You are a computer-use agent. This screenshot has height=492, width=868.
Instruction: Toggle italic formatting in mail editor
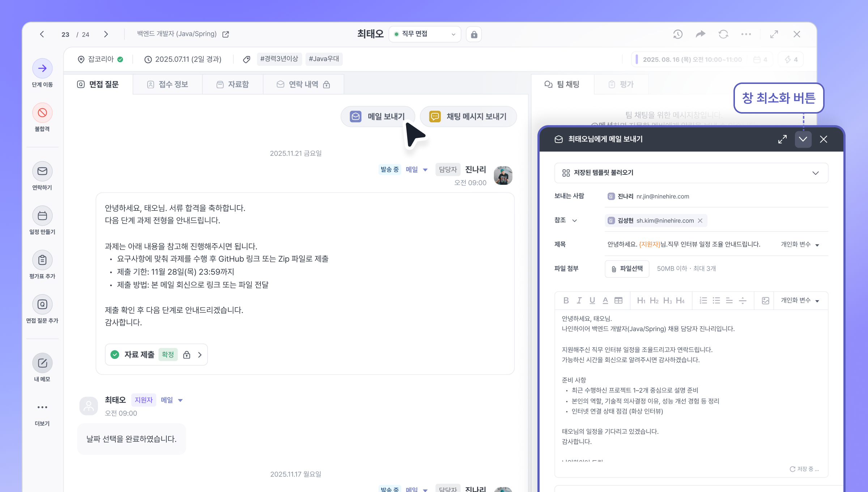coord(579,301)
